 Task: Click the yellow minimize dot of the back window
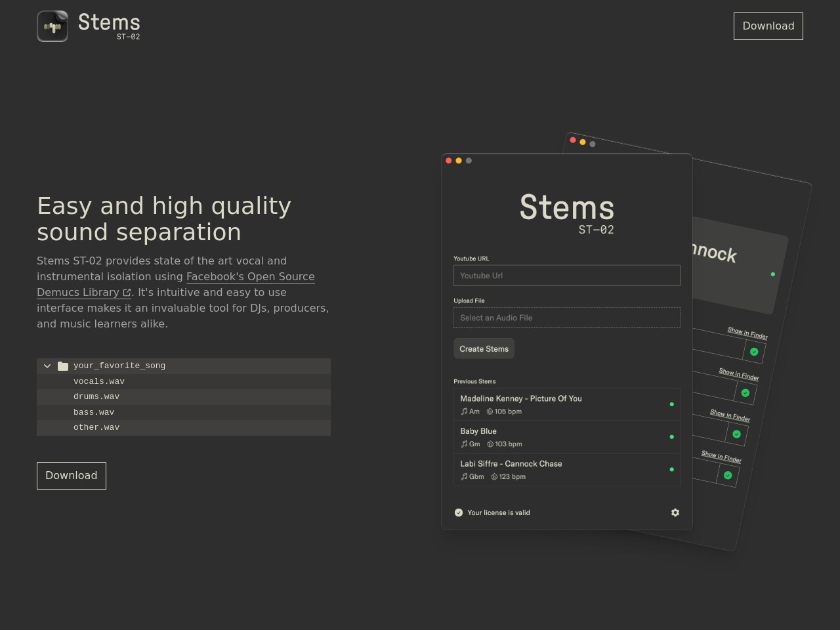pos(583,142)
